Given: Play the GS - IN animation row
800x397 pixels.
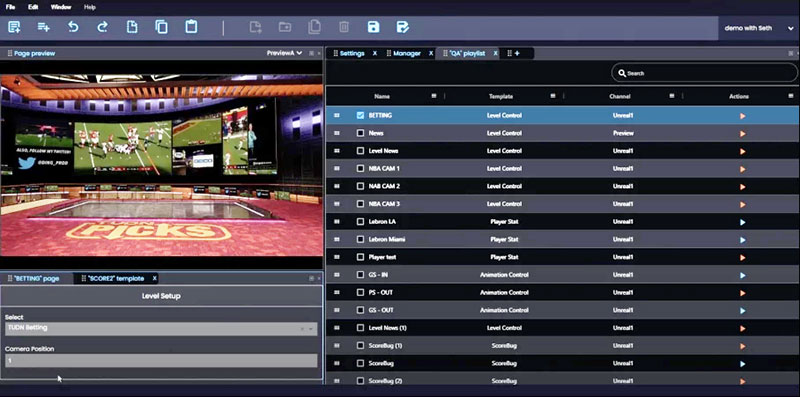Looking at the screenshot, I should coord(742,275).
